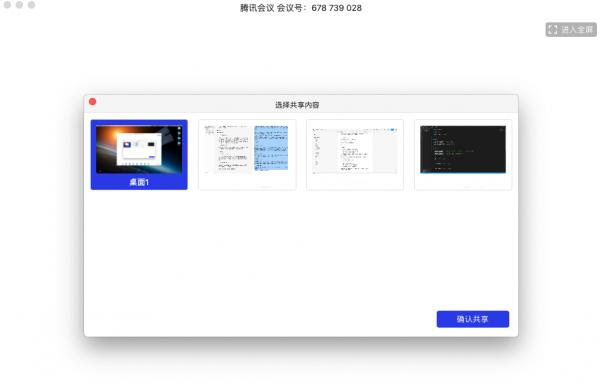Viewport: 600px width, 384px height.
Task: Choose the document window with blue highlighted text
Action: point(247,155)
